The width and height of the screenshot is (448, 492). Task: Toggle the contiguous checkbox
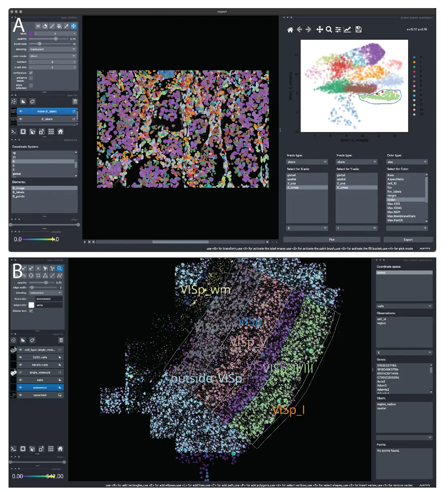tap(31, 73)
